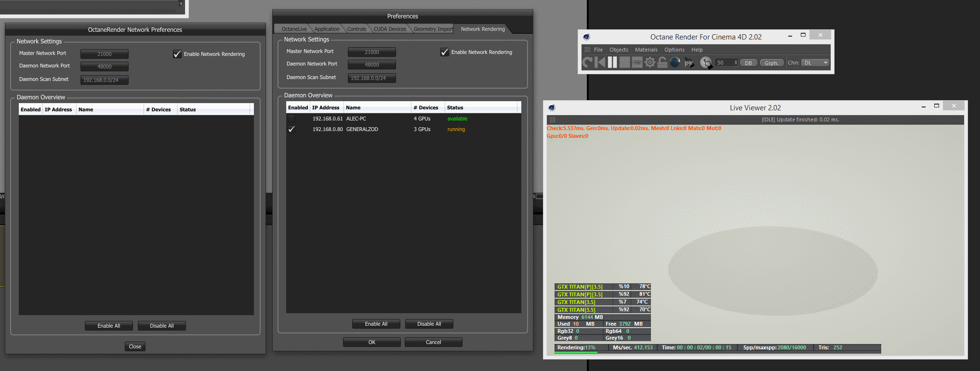Open the Options menu

pyautogui.click(x=674, y=50)
